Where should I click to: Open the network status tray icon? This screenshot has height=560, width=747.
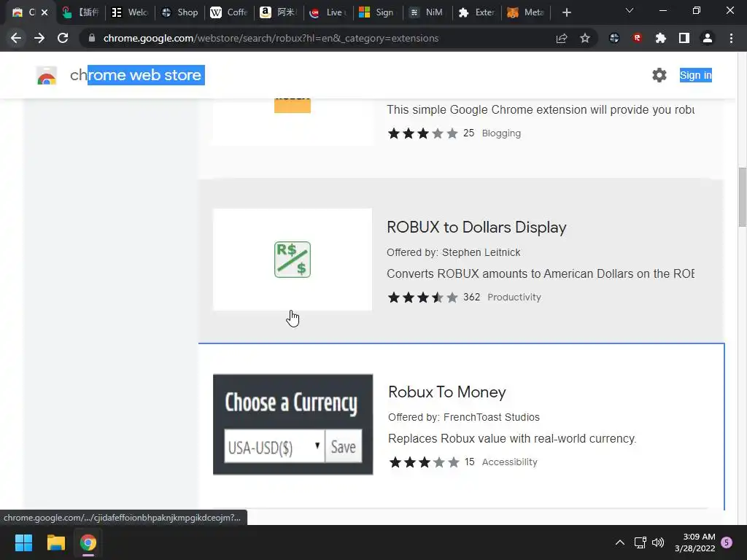640,542
